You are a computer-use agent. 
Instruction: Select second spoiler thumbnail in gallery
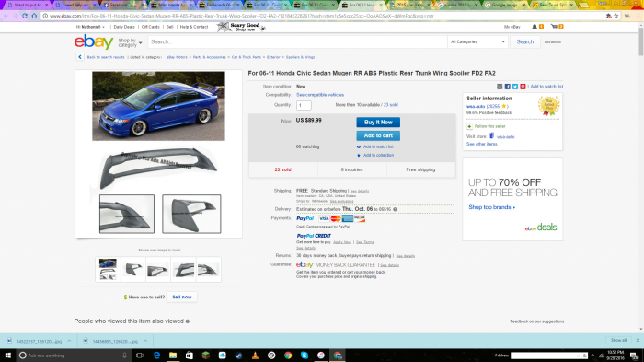point(133,270)
